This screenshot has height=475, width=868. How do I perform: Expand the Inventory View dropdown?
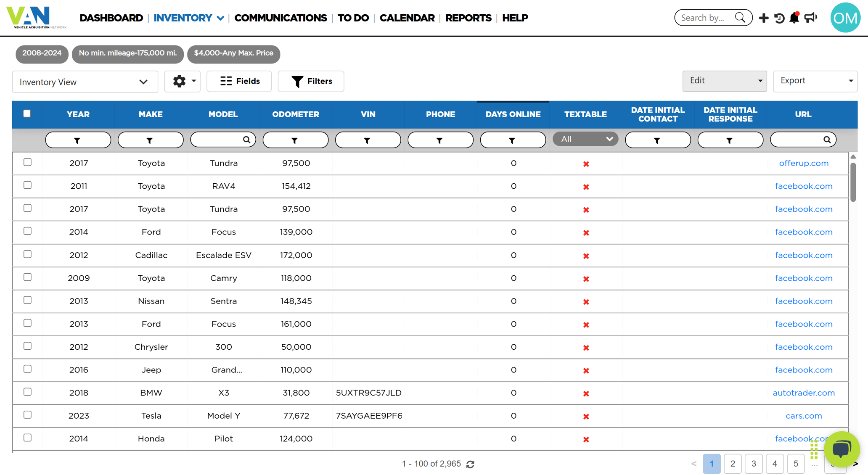point(85,82)
